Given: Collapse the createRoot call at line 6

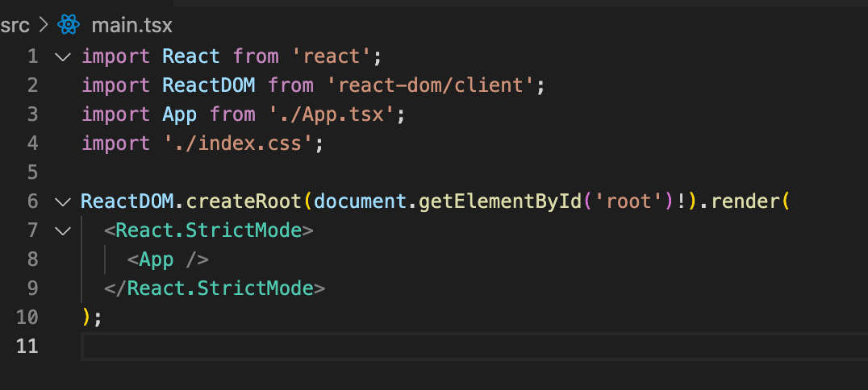Looking at the screenshot, I should (64, 202).
